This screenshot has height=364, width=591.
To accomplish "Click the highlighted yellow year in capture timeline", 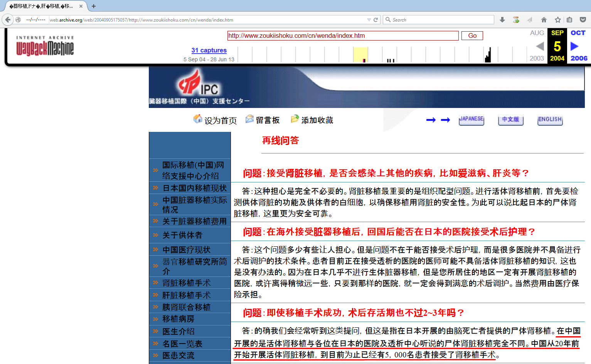I will 360,54.
